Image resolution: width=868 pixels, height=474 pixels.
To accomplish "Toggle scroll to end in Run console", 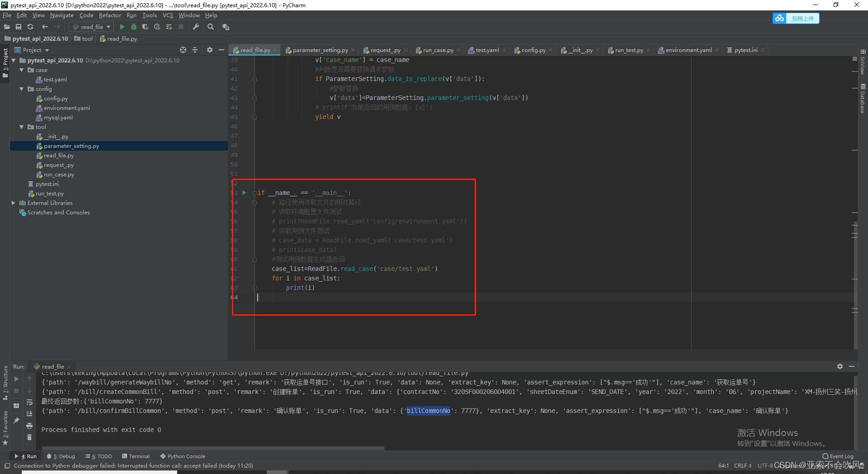I will (x=29, y=414).
